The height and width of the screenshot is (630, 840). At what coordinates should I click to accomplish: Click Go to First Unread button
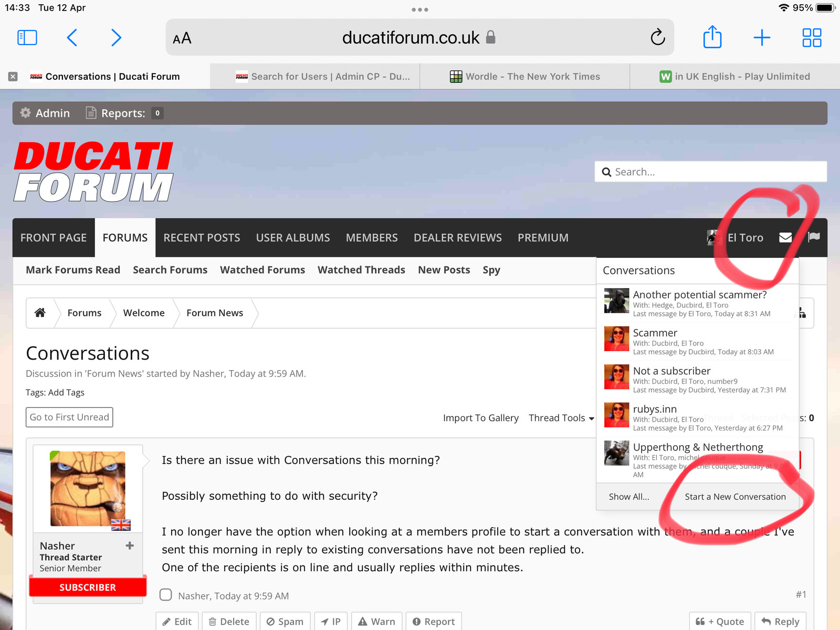click(69, 417)
